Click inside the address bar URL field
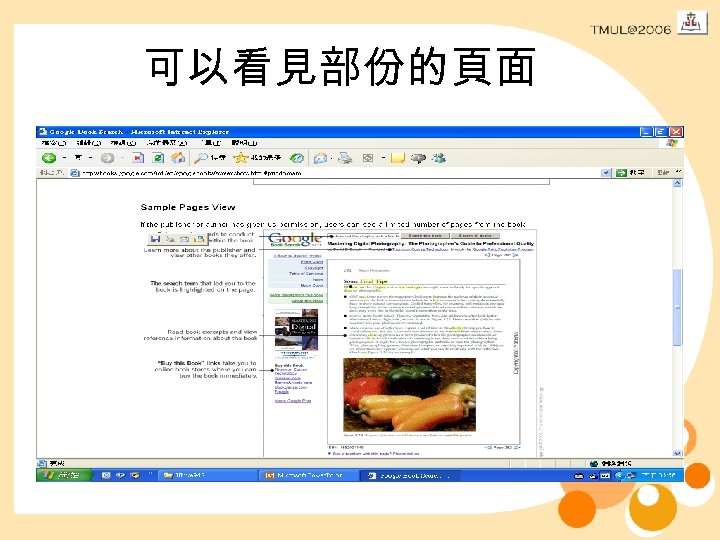The image size is (720, 540). pos(340,173)
